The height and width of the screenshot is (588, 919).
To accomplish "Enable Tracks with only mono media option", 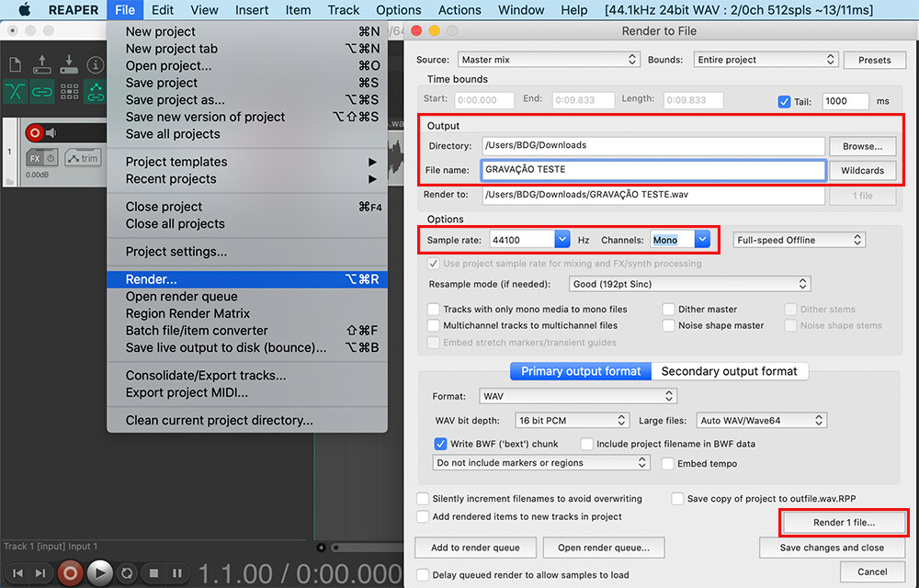I will click(433, 309).
